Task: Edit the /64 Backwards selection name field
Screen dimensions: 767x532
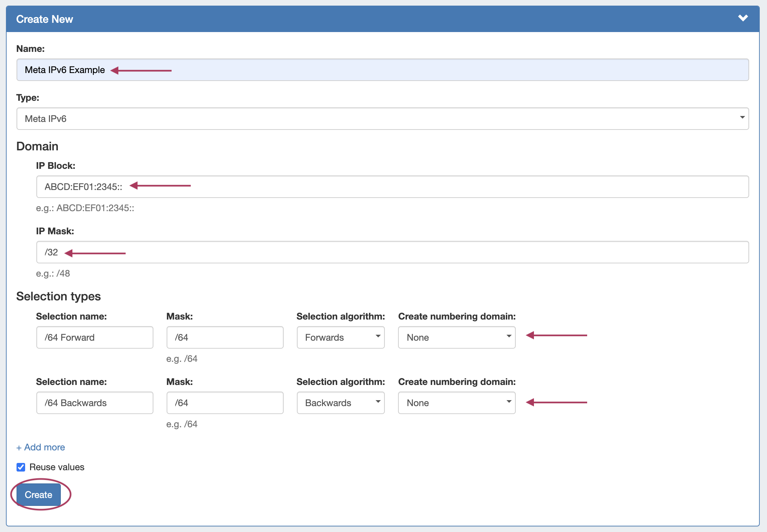Action: click(x=95, y=403)
